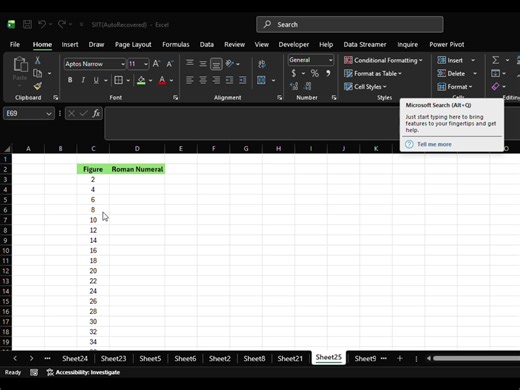Viewport: 520px width, 390px height.
Task: Center text horizontally icon
Action: pos(203,80)
